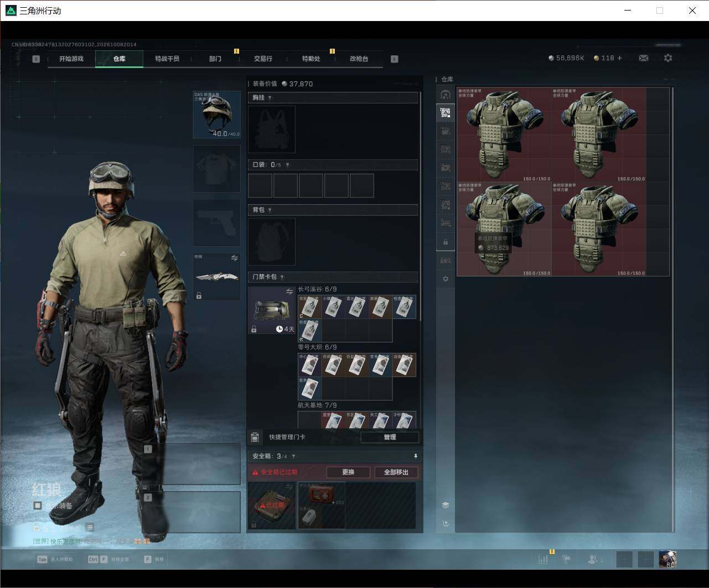Toggle the show equipment checkbox

coord(38,506)
